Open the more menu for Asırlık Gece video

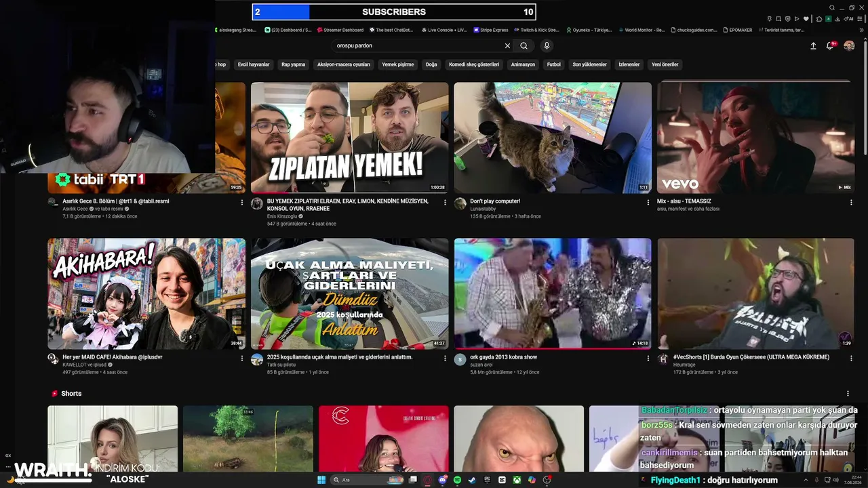pos(242,202)
